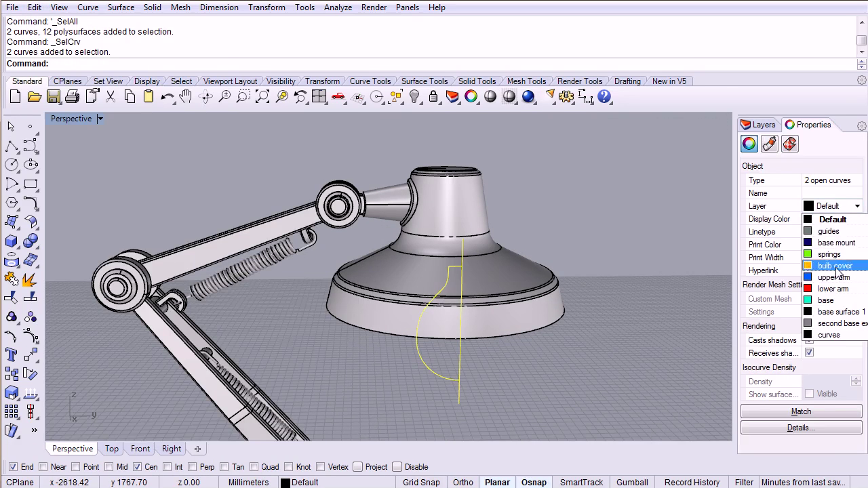Select the Polyline tool in the left sidebar
The image size is (868, 488).
(x=12, y=146)
